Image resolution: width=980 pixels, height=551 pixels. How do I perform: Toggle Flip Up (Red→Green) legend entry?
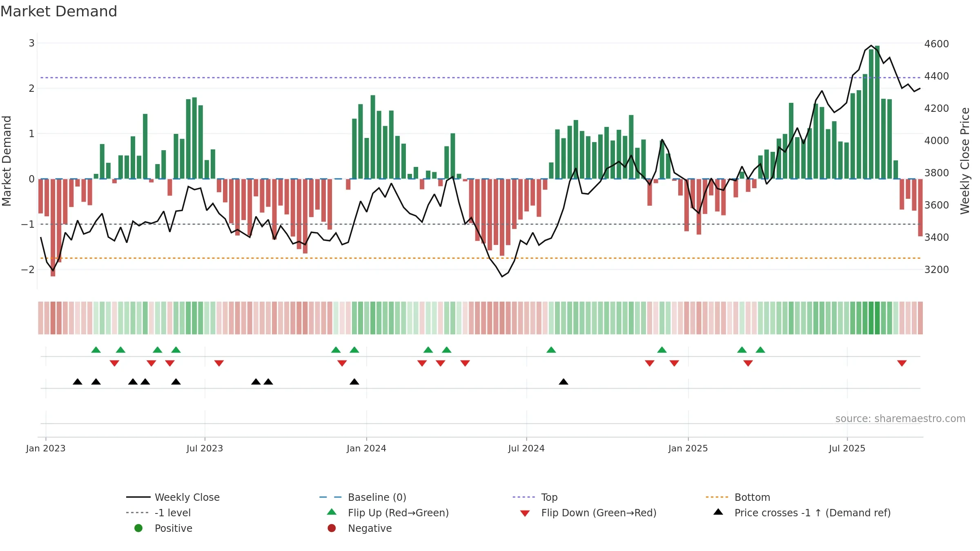(x=388, y=513)
